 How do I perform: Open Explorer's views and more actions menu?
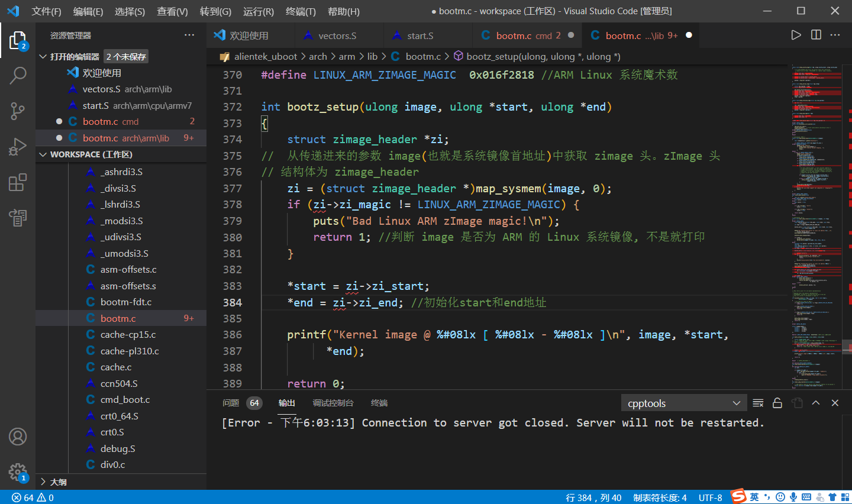tap(189, 35)
